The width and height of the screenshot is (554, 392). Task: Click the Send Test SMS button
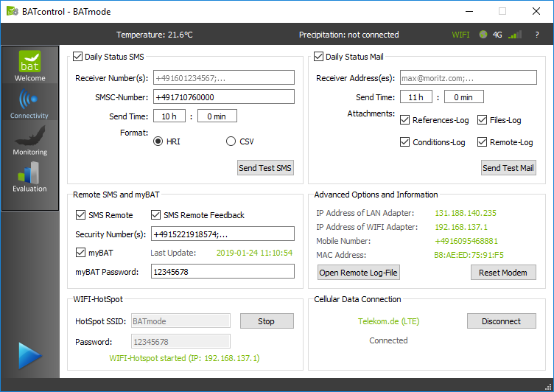[x=265, y=168]
